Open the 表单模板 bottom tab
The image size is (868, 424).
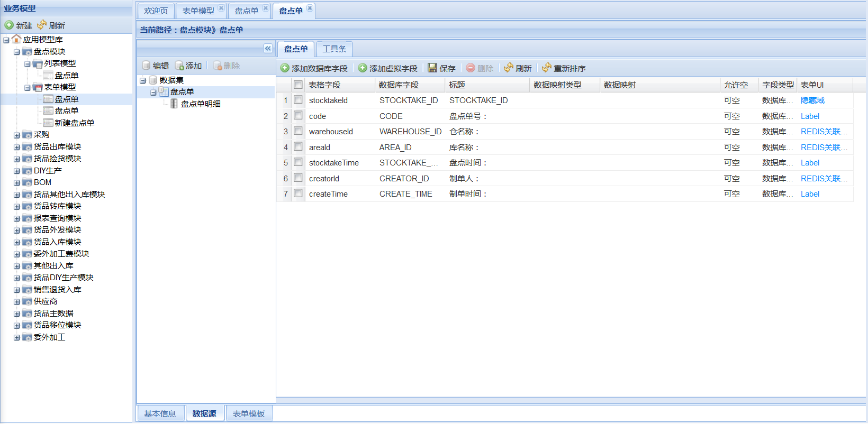click(249, 413)
